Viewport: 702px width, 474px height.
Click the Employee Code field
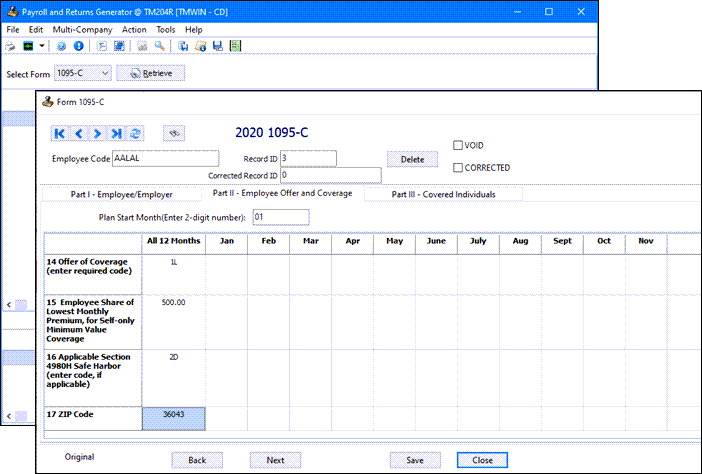point(166,158)
